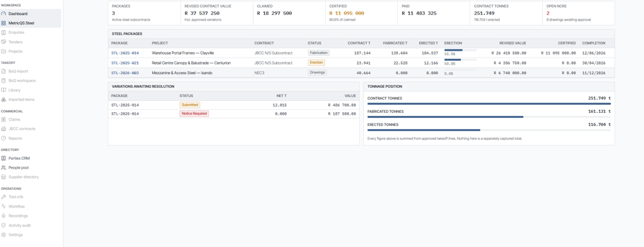Click the Reports chart icon
The image size is (644, 247).
pyautogui.click(x=4, y=139)
